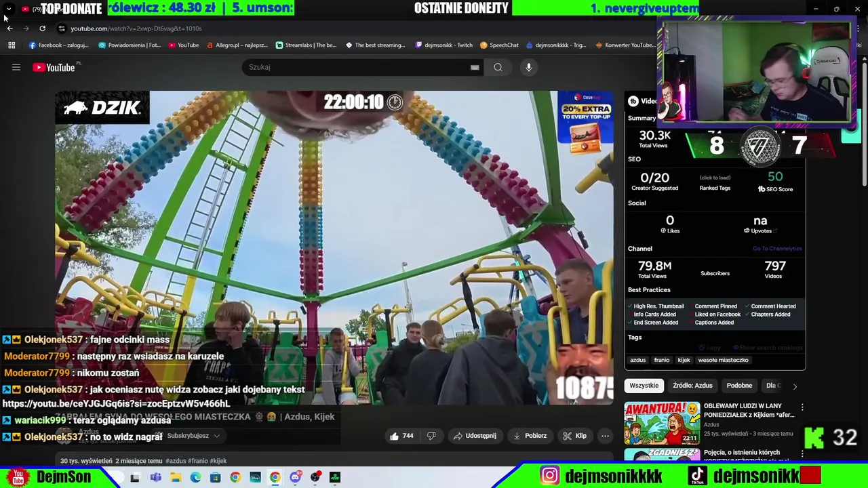Viewport: 868px width, 488px height.
Task: Open site information icon in address bar
Action: point(62,28)
